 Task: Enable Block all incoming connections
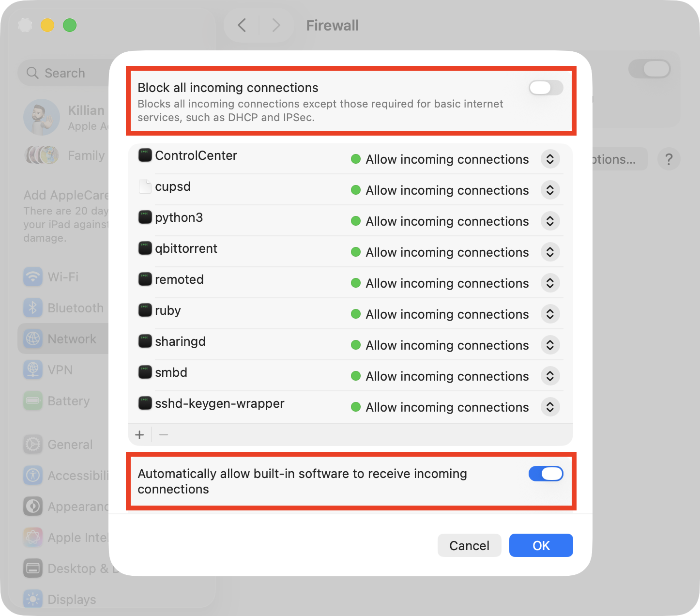[546, 88]
